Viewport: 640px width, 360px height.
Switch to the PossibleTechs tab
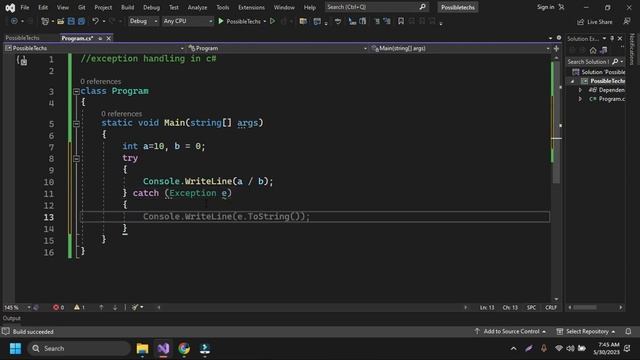click(23, 38)
